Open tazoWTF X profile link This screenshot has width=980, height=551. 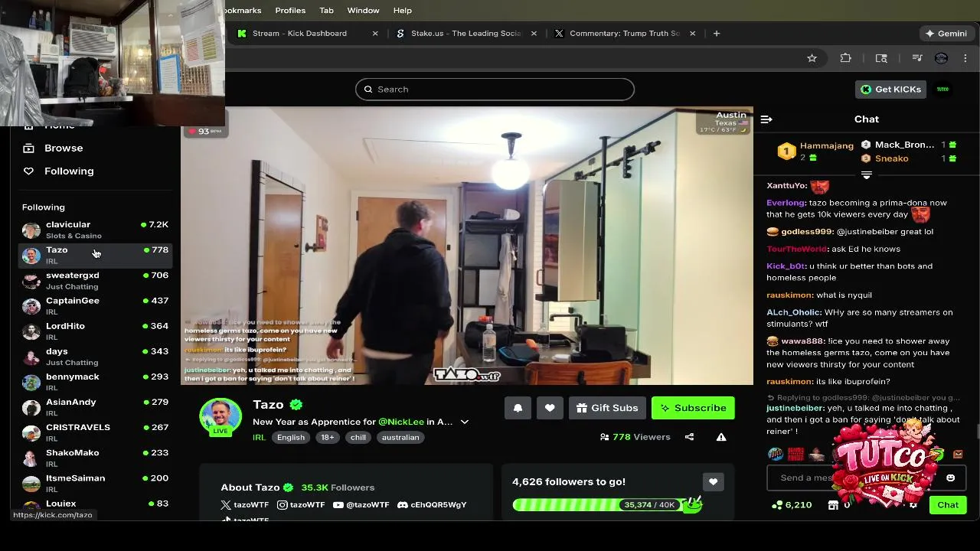click(244, 505)
